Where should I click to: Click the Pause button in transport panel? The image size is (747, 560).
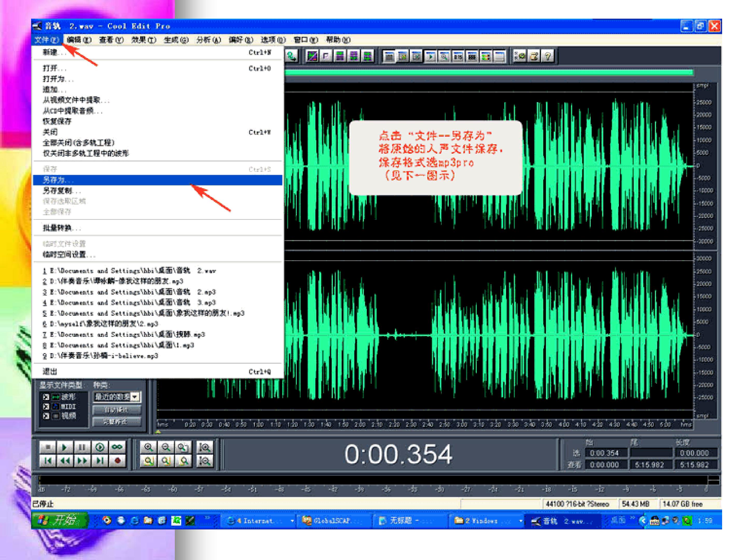(x=82, y=447)
